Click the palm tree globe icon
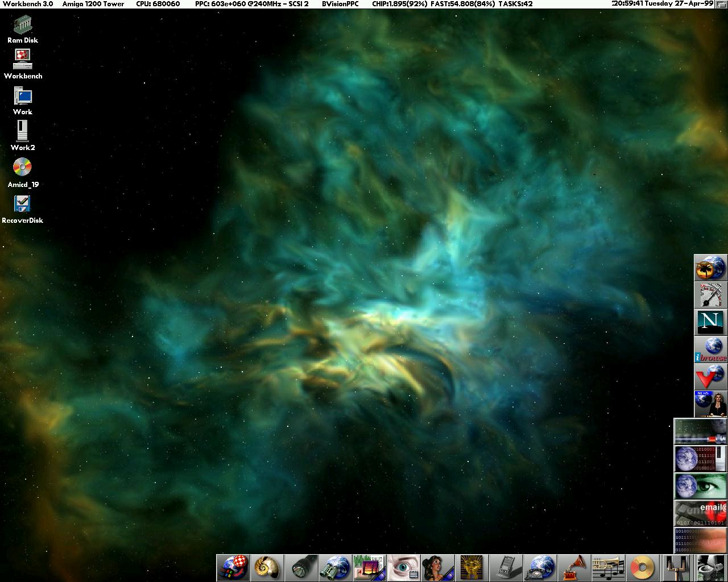Screen dimensions: 728x582 [x=710, y=268]
